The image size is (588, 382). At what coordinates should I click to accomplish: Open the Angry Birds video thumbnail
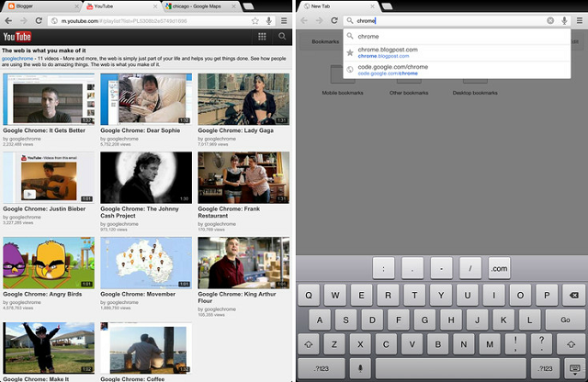click(49, 263)
